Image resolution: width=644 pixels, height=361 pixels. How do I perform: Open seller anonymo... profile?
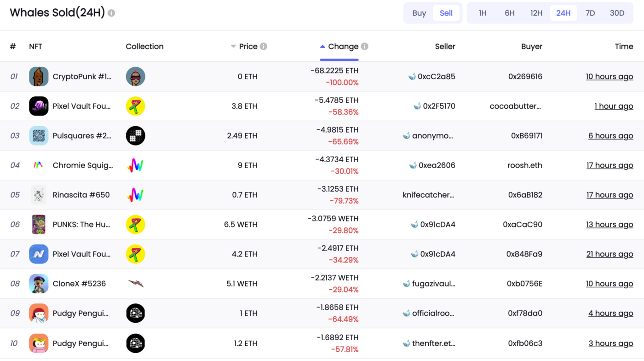click(x=433, y=135)
